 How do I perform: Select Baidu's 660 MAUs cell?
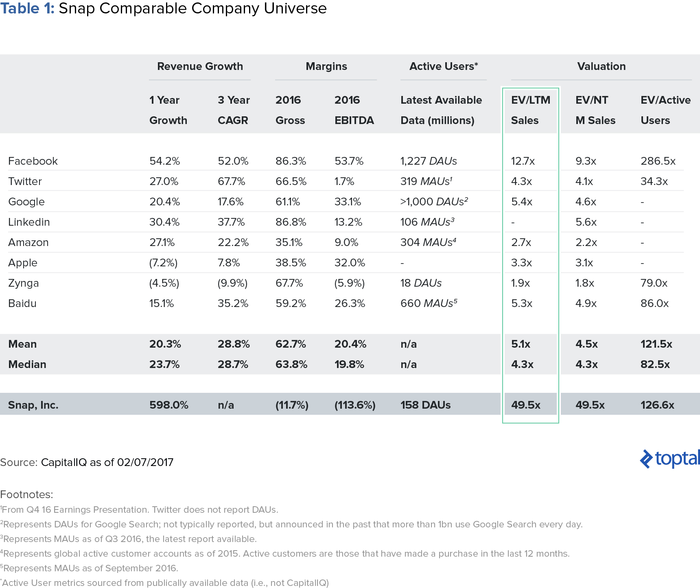429,303
